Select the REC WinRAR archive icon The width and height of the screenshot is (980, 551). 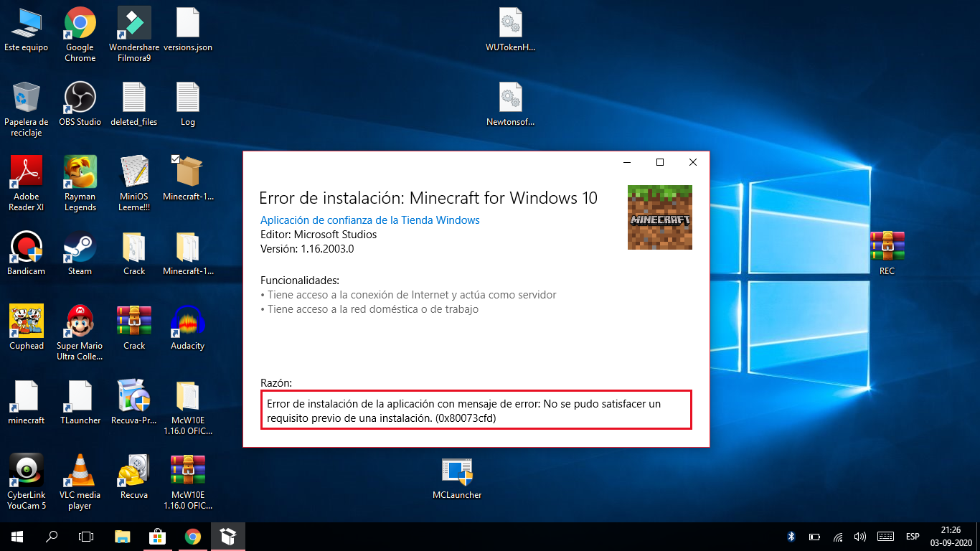point(887,254)
